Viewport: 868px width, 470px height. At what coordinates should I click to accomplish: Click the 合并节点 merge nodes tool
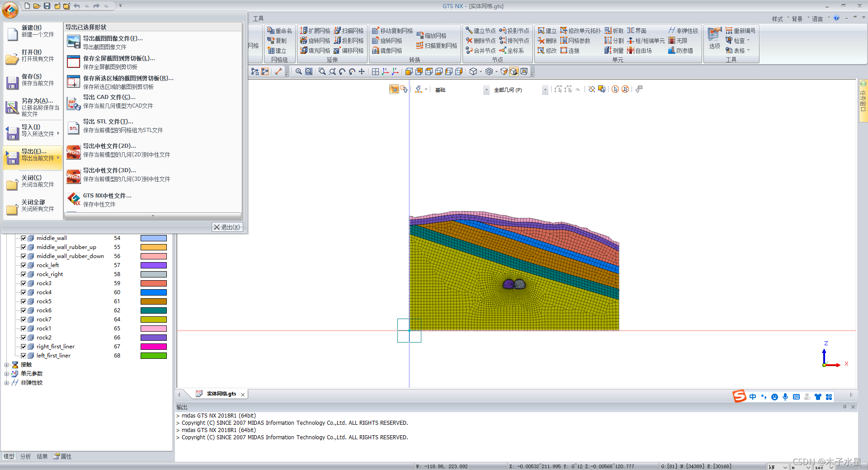coord(481,51)
